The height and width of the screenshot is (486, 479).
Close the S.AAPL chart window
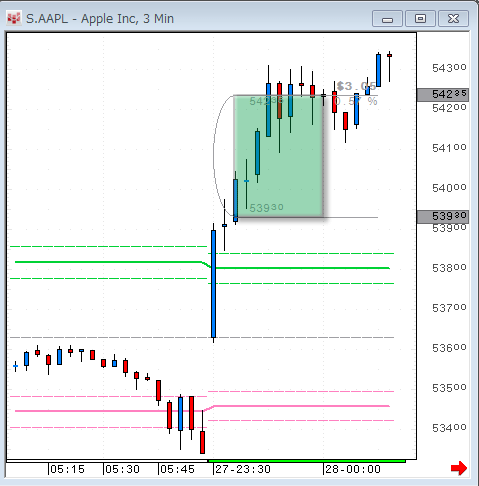(453, 19)
